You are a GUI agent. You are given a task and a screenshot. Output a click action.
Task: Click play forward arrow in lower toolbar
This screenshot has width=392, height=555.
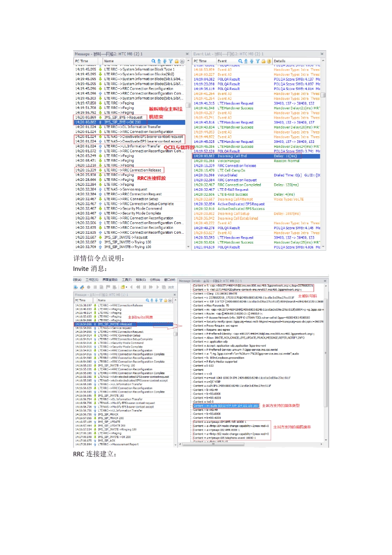[x=157, y=287]
